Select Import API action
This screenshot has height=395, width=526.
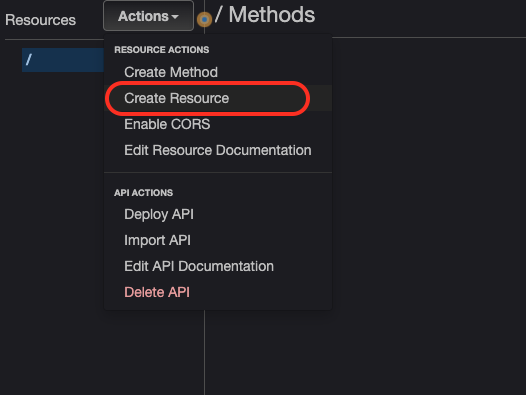(157, 240)
